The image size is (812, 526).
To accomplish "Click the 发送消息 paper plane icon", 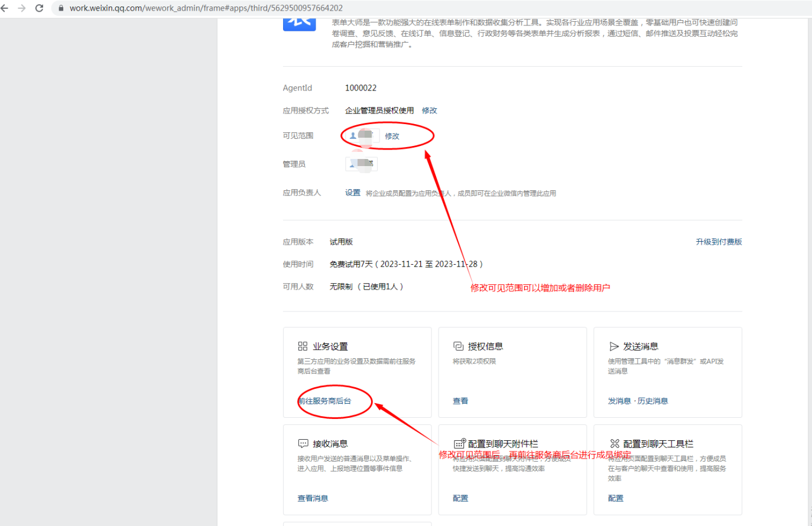I will click(614, 346).
